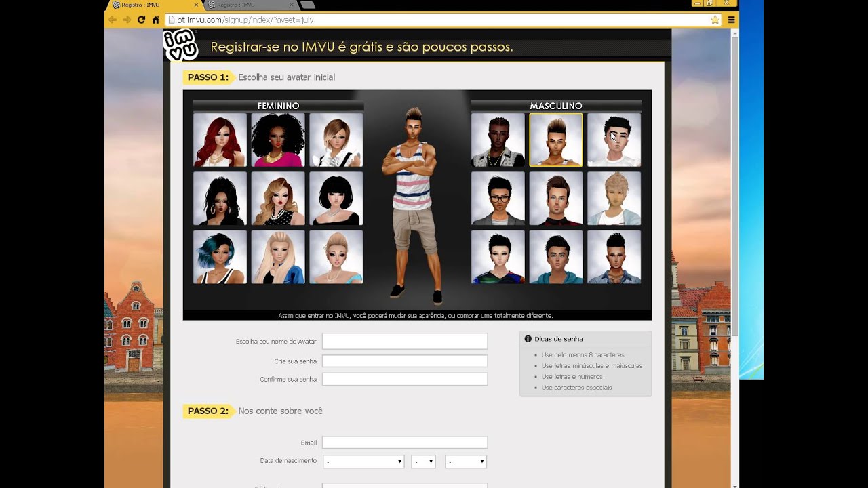Open the Chrome menu button
The width and height of the screenshot is (868, 488).
click(731, 20)
